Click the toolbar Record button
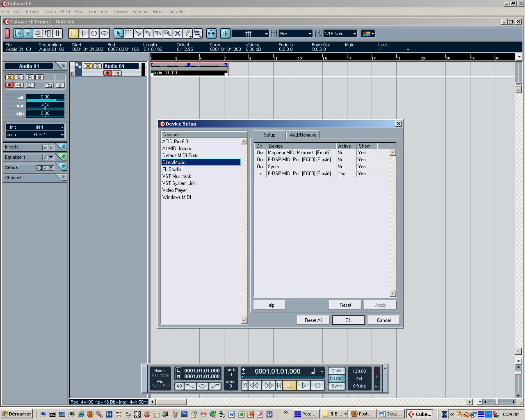 pyautogui.click(x=94, y=34)
